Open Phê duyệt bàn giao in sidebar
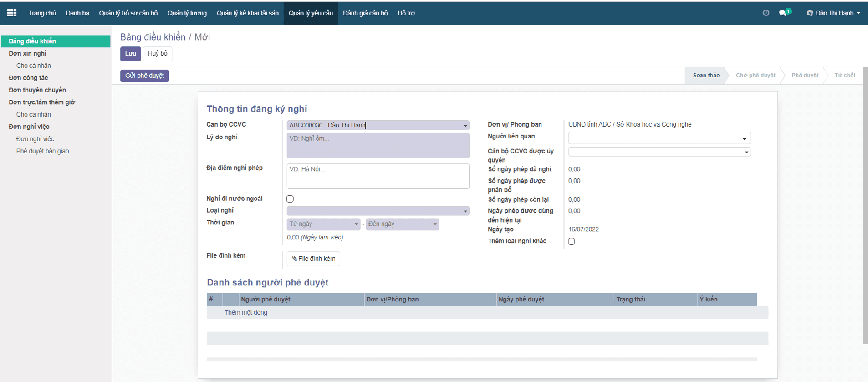This screenshot has width=868, height=382. point(42,151)
